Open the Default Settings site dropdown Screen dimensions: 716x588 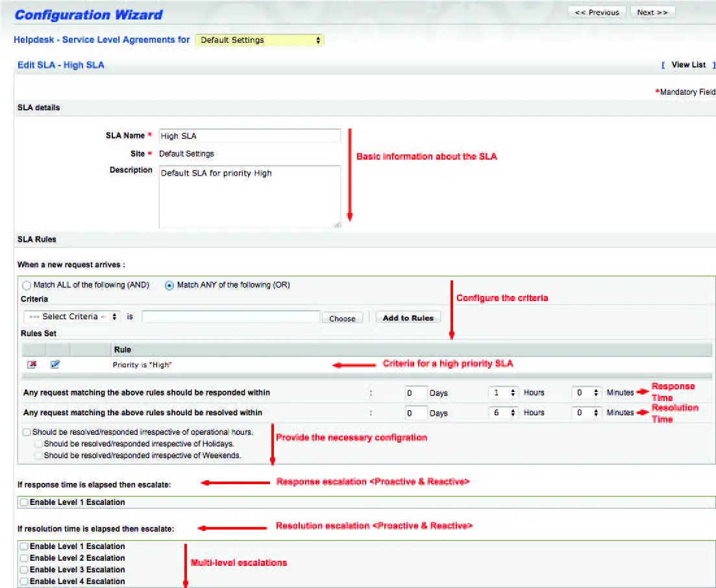click(258, 40)
